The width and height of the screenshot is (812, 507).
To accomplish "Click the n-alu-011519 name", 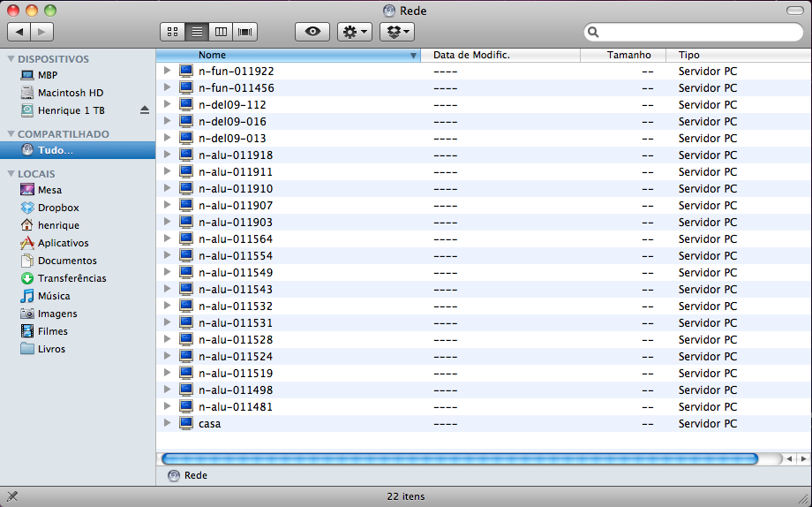I will click(x=236, y=374).
